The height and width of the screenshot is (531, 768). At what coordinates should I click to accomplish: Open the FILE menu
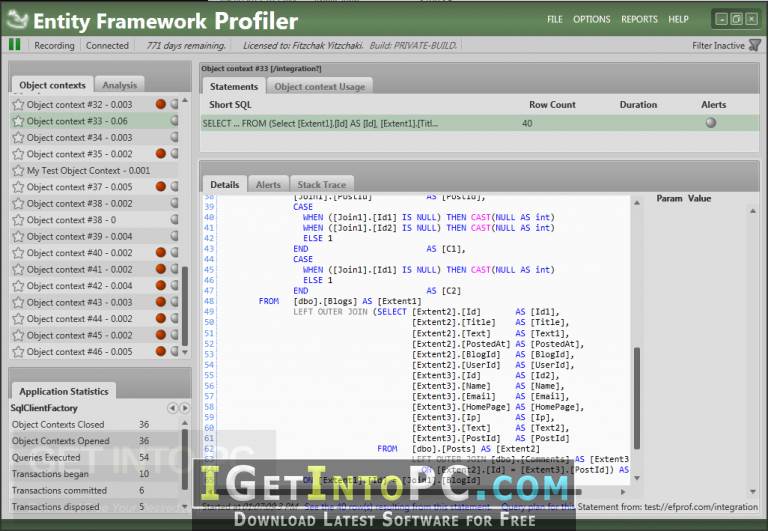pos(554,20)
